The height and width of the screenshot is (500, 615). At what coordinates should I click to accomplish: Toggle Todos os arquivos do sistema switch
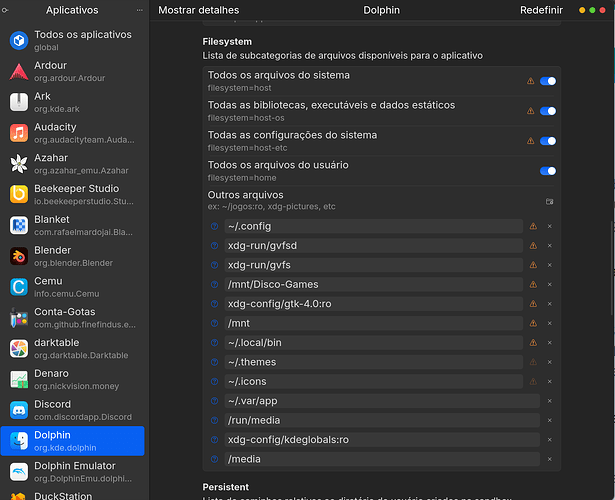(548, 81)
